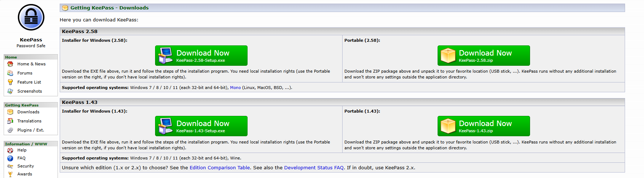Image resolution: width=644 pixels, height=178 pixels.
Task: Click the FAQ question mark icon
Action: click(10, 158)
